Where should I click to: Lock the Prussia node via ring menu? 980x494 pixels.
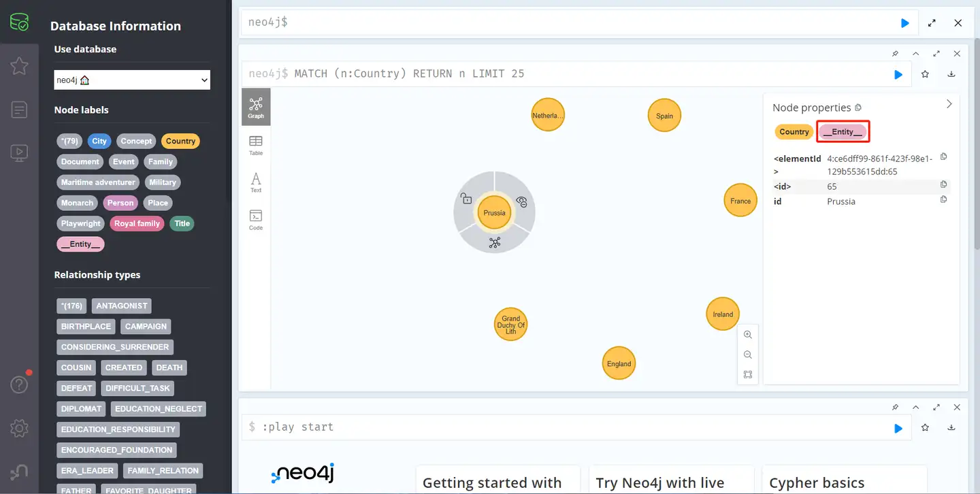pos(466,199)
